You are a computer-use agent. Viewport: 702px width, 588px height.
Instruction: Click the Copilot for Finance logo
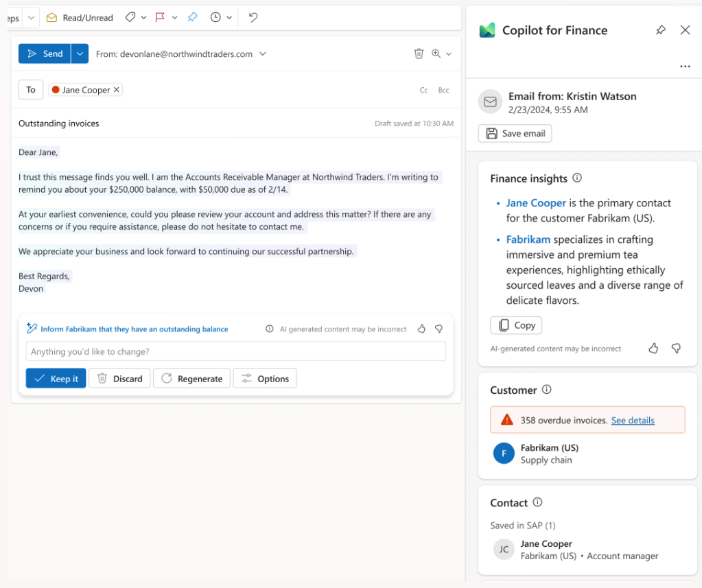[x=487, y=30]
